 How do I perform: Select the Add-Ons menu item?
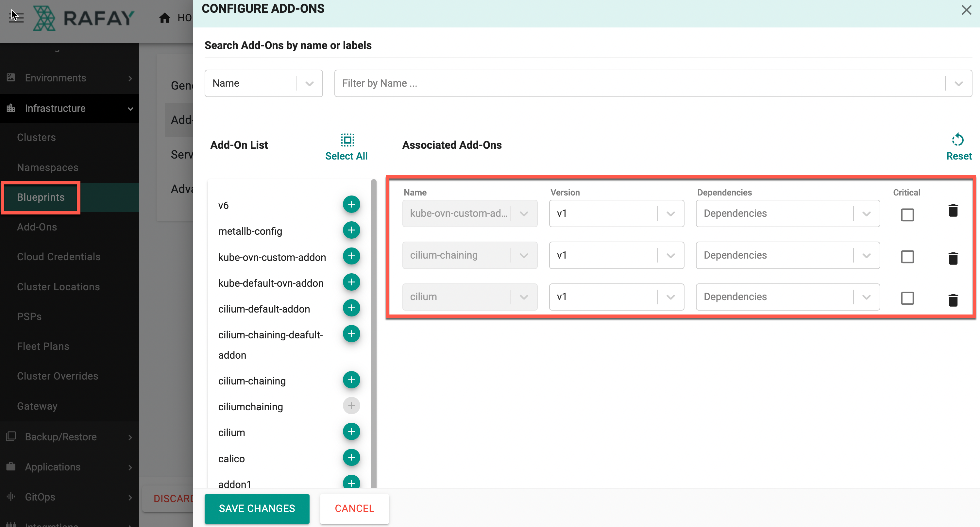click(x=37, y=227)
